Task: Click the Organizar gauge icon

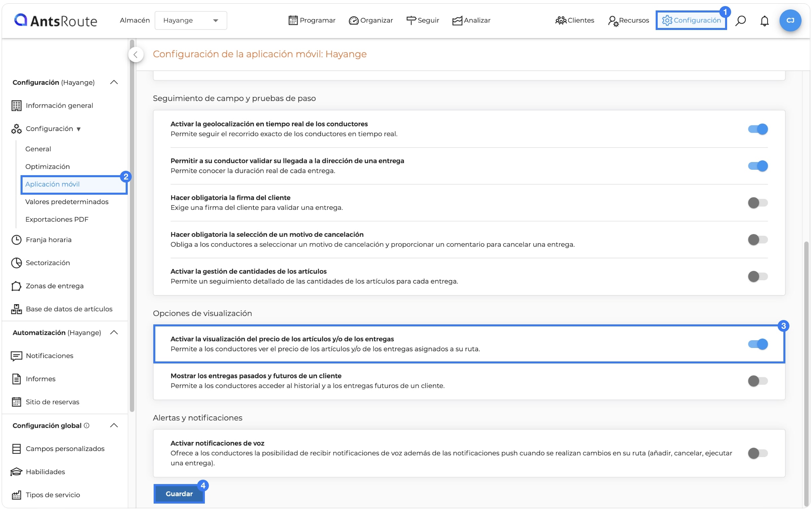Action: click(x=353, y=21)
